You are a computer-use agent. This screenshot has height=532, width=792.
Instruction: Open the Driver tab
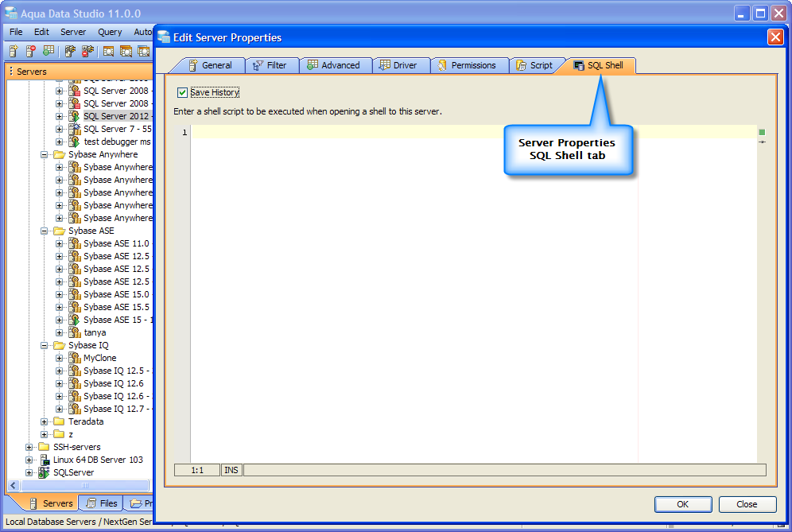399,65
